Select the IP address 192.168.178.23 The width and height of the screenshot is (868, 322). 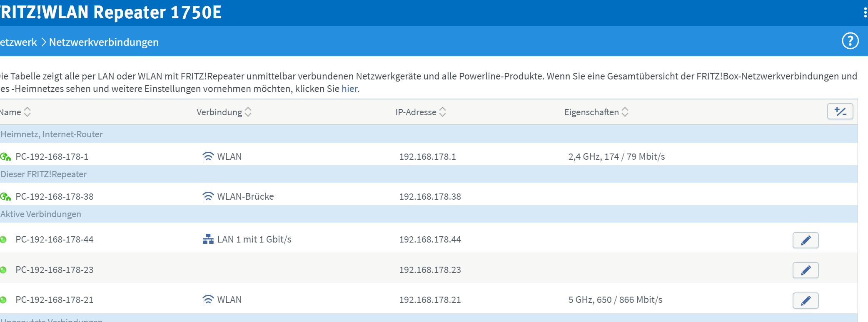pyautogui.click(x=430, y=270)
